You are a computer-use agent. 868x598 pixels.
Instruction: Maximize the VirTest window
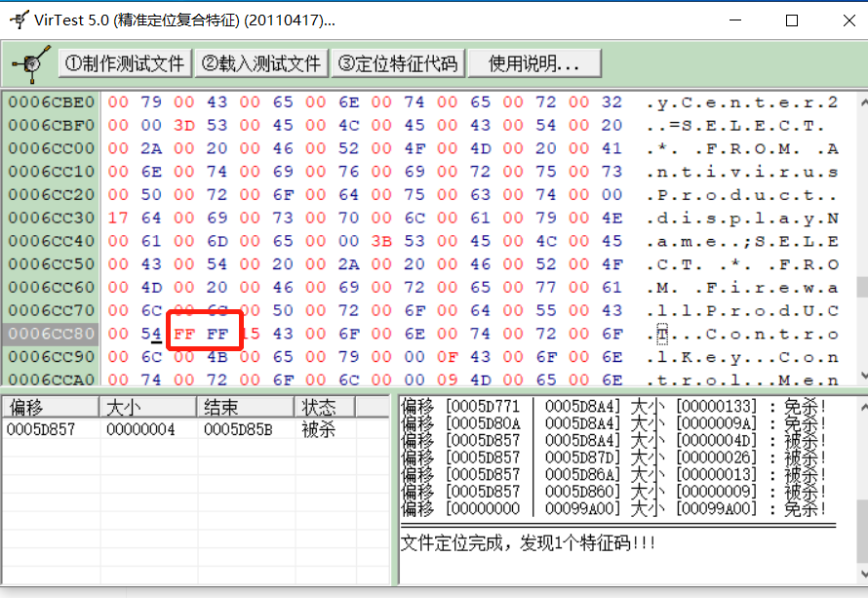[x=792, y=20]
